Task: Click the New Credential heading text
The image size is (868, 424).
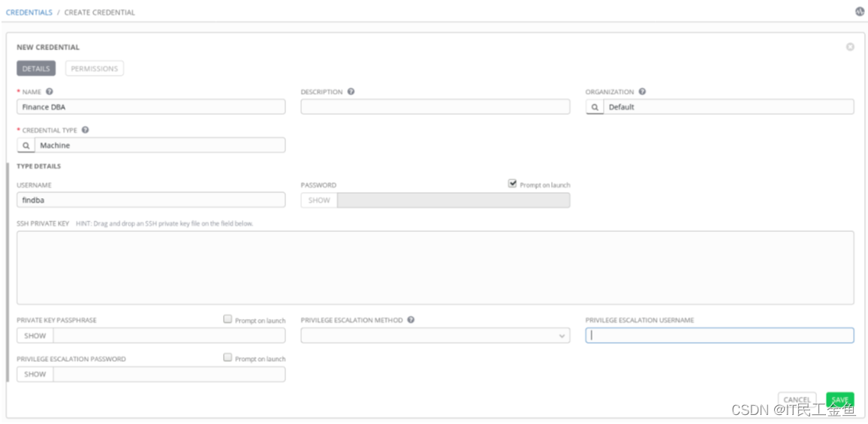Action: click(x=48, y=47)
